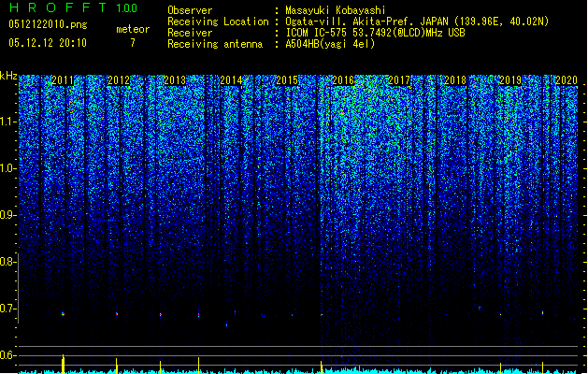Click the 0.8 frequency axis label
This screenshot has height=374, width=588.
click(x=8, y=262)
